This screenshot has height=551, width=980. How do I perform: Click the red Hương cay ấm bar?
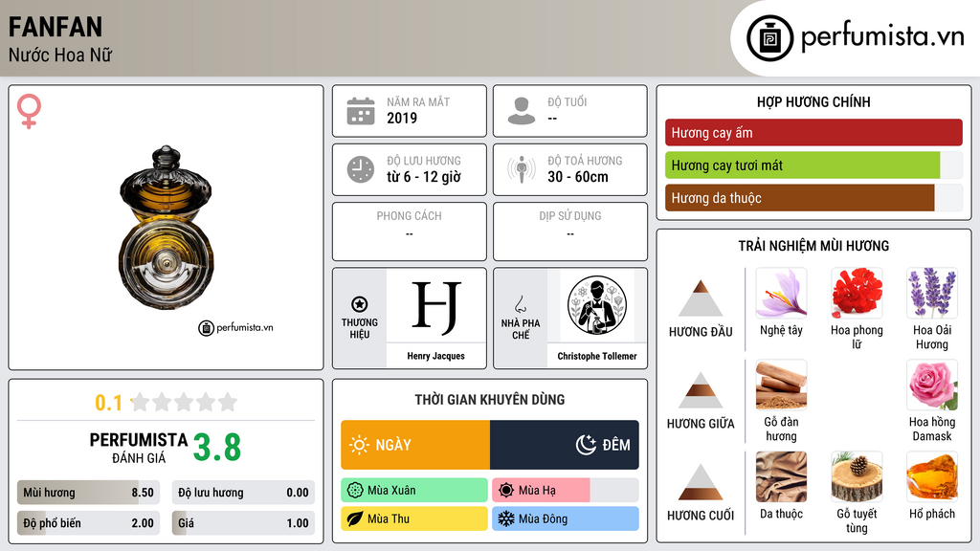(x=813, y=132)
